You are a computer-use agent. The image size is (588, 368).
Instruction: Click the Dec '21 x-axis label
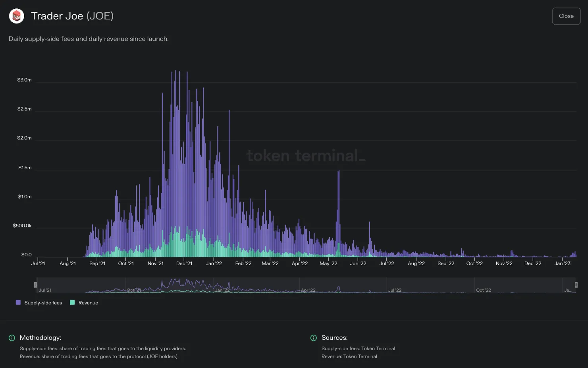184,263
